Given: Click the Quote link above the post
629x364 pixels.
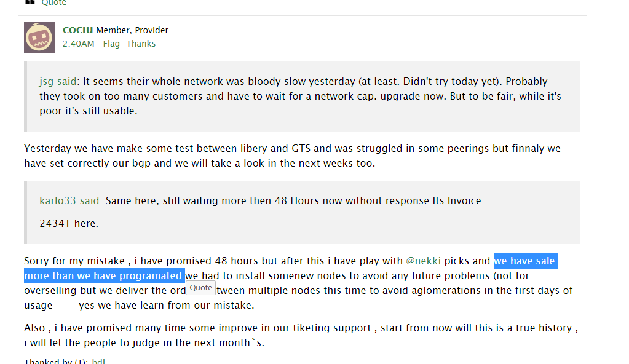Looking at the screenshot, I should [53, 2].
